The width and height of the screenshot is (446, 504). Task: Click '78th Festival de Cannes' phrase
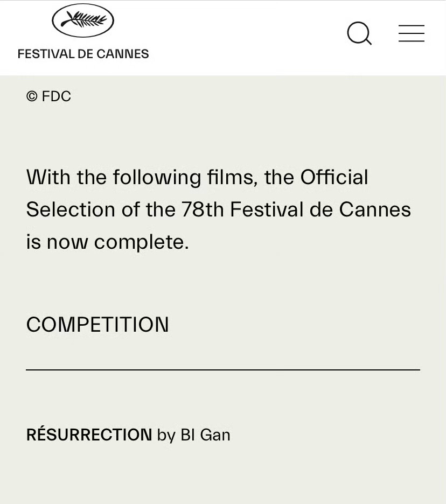pos(296,209)
